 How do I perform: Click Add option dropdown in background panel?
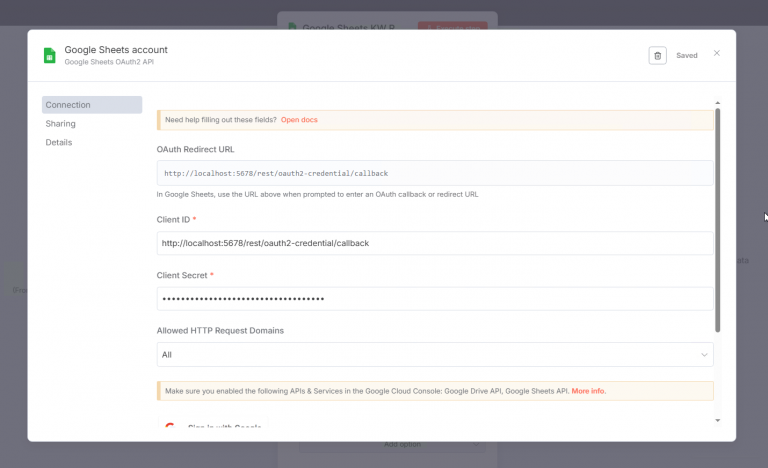[392, 444]
